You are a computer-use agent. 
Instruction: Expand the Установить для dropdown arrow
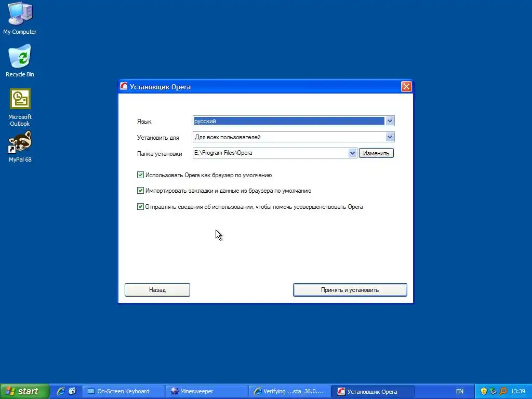tap(390, 137)
